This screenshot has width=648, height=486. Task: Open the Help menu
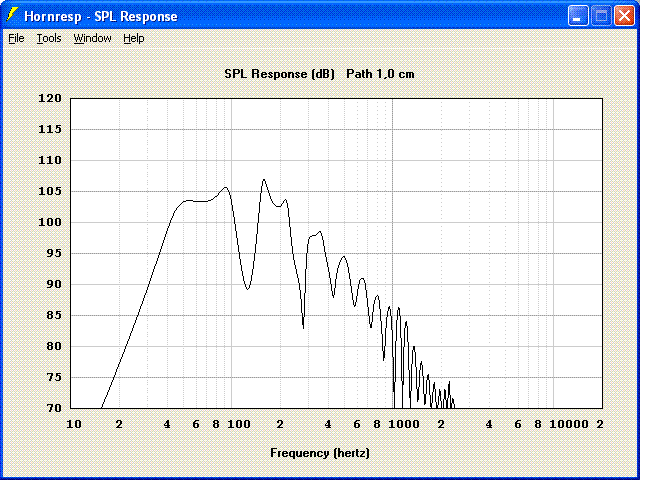134,38
